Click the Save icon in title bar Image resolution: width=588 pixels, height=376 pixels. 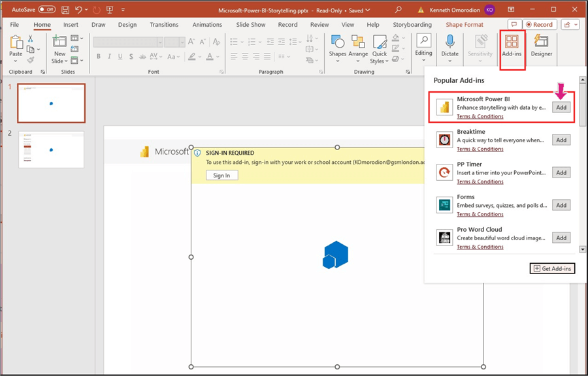click(x=64, y=10)
